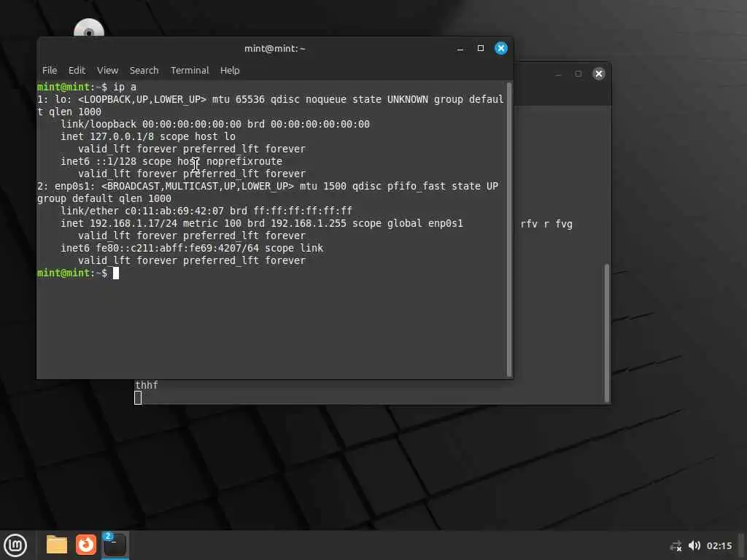Click the 'ip a' command text

(124, 87)
